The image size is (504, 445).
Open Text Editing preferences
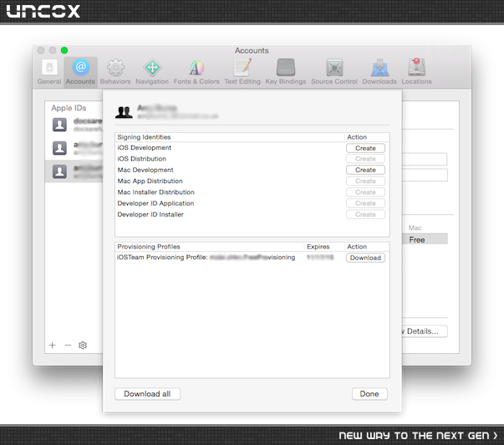click(242, 72)
